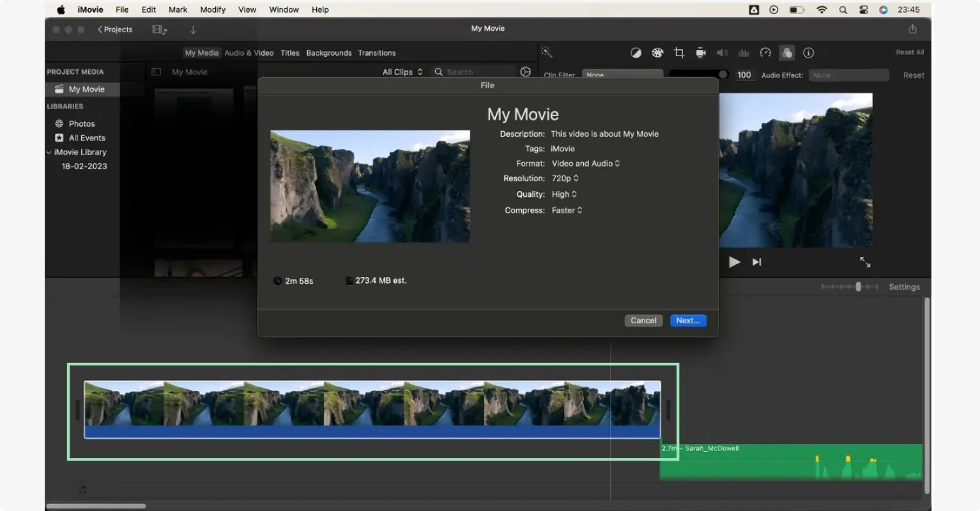Open the Modify menu
The image size is (980, 511).
coord(213,9)
